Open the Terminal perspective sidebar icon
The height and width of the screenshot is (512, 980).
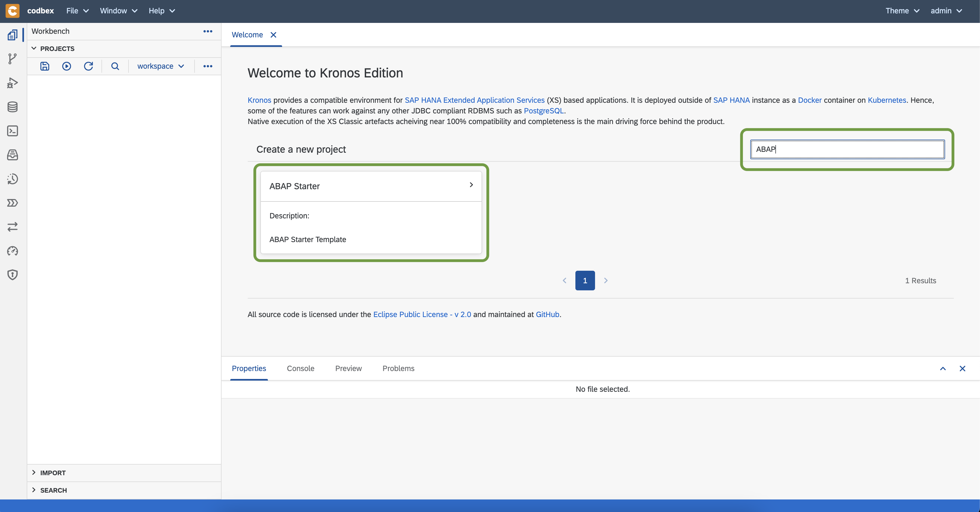click(13, 131)
